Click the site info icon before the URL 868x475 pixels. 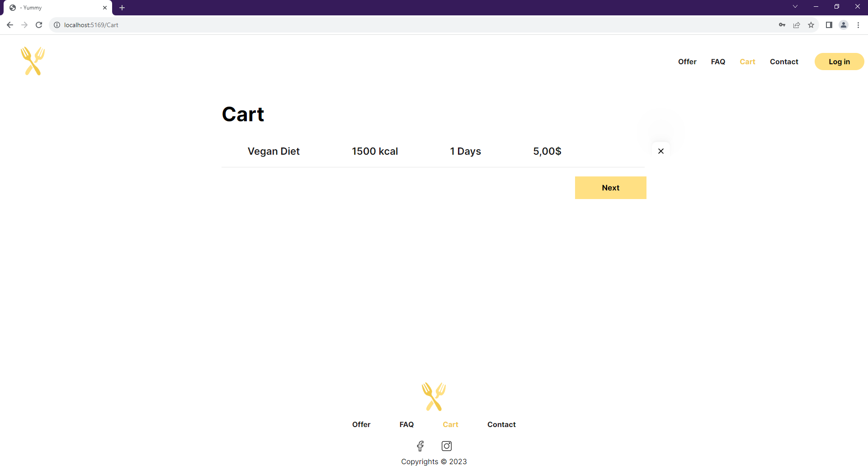pos(57,25)
